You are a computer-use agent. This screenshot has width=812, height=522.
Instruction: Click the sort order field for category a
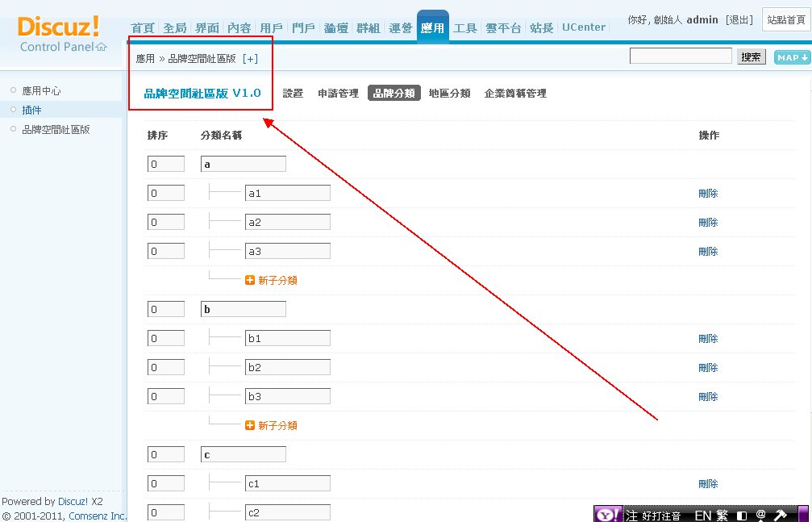166,164
